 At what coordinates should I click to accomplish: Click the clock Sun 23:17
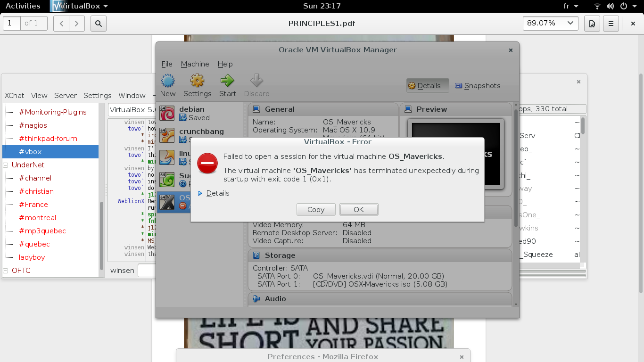pyautogui.click(x=322, y=6)
